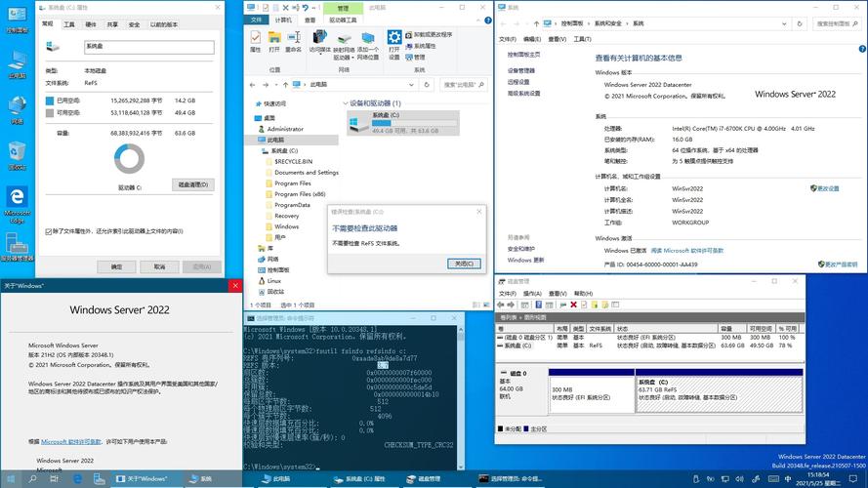
Task: Click the taskbar search magnifier icon
Action: (x=32, y=478)
